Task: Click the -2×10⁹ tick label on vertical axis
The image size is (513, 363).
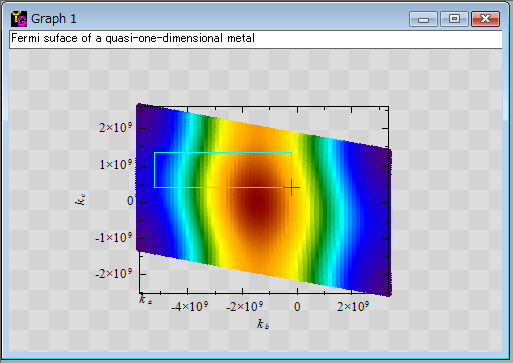Action: coord(113,274)
